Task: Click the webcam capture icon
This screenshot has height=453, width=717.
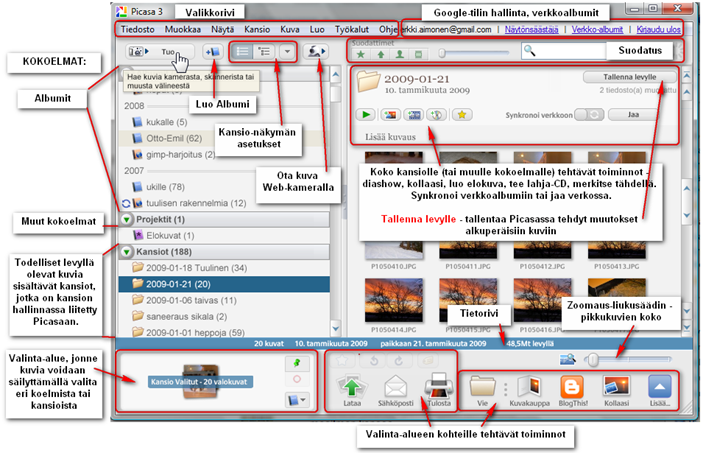Action: (x=316, y=52)
